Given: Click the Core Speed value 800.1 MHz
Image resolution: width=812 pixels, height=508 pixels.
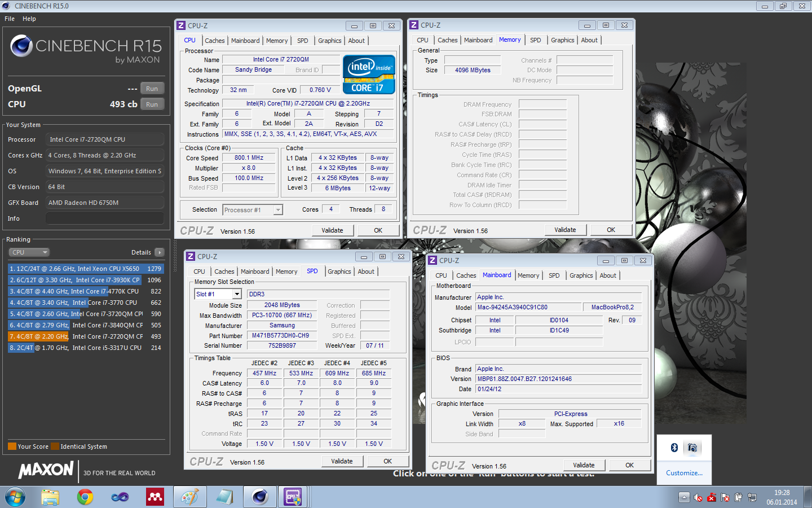Looking at the screenshot, I should [x=249, y=158].
